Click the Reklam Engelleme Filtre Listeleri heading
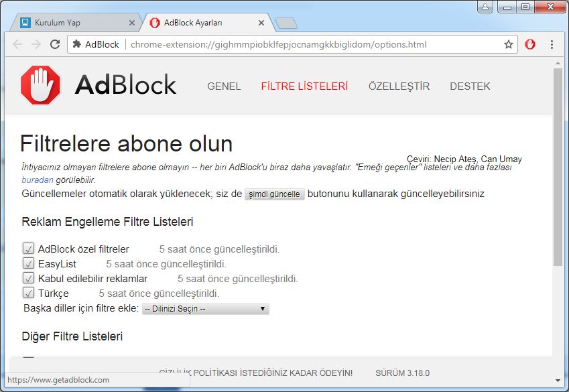The width and height of the screenshot is (569, 392). coord(107,221)
